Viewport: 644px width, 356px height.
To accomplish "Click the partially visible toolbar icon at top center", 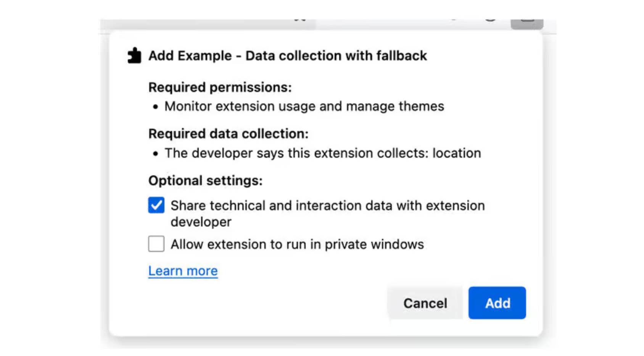I will (299, 19).
